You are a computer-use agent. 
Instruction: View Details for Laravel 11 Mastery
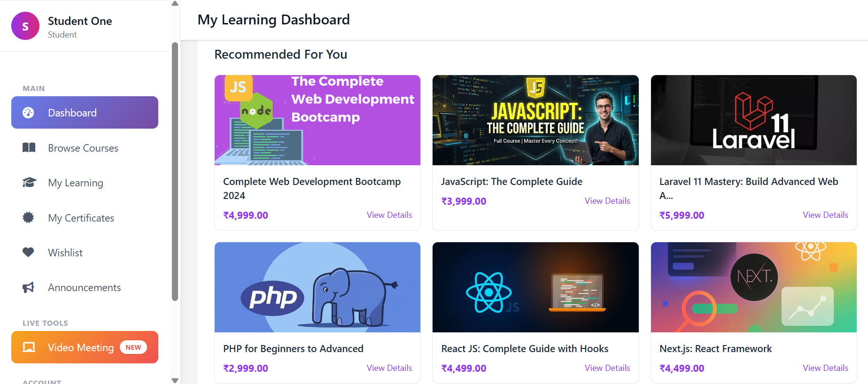click(x=825, y=215)
